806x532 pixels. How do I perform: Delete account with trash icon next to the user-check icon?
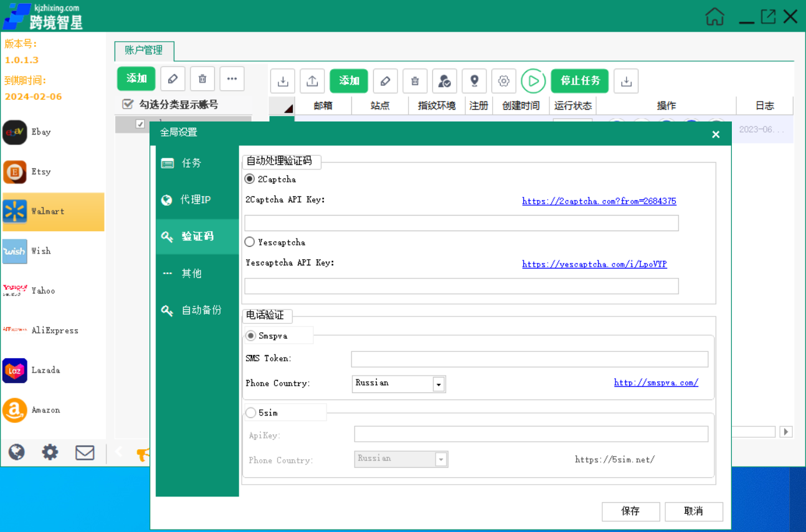tap(415, 81)
